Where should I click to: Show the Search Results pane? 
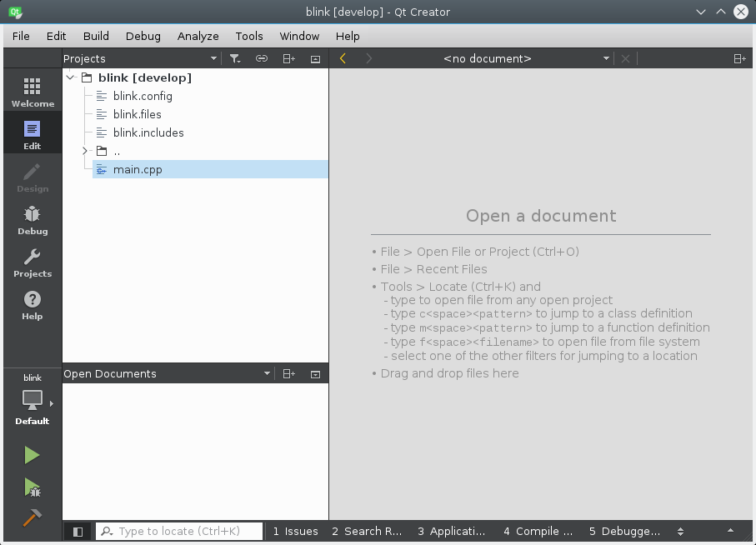(367, 532)
